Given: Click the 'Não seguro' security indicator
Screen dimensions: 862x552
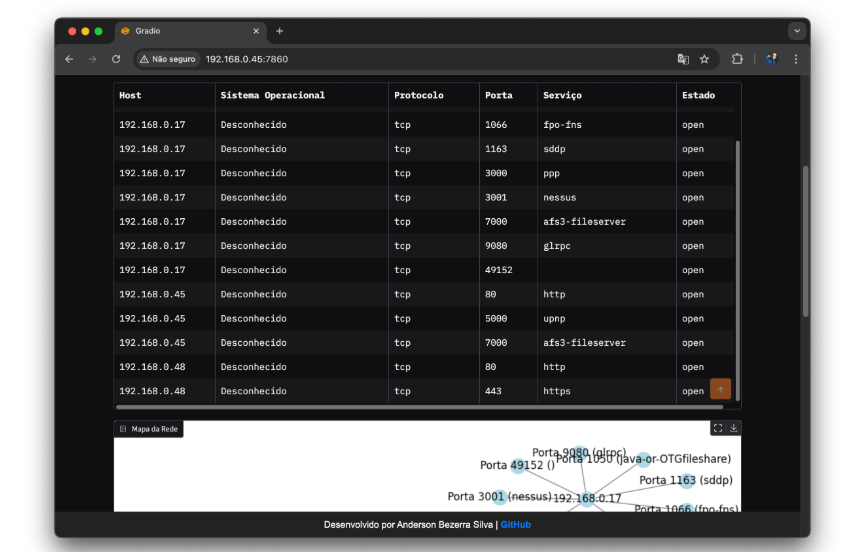Looking at the screenshot, I should tap(168, 59).
